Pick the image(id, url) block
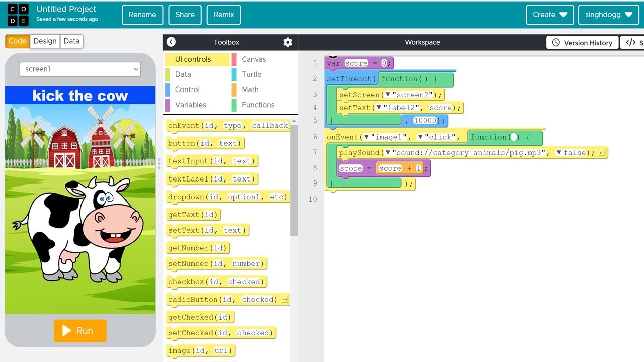644x362 pixels. pyautogui.click(x=201, y=351)
